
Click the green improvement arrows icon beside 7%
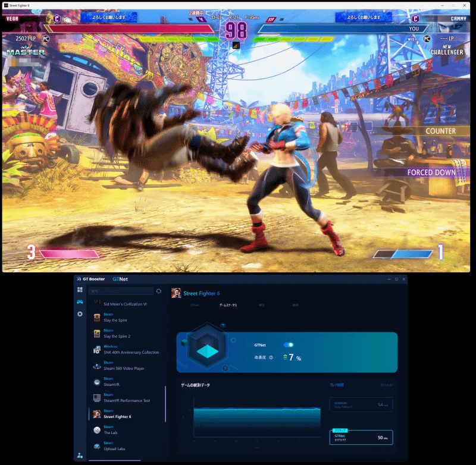285,357
